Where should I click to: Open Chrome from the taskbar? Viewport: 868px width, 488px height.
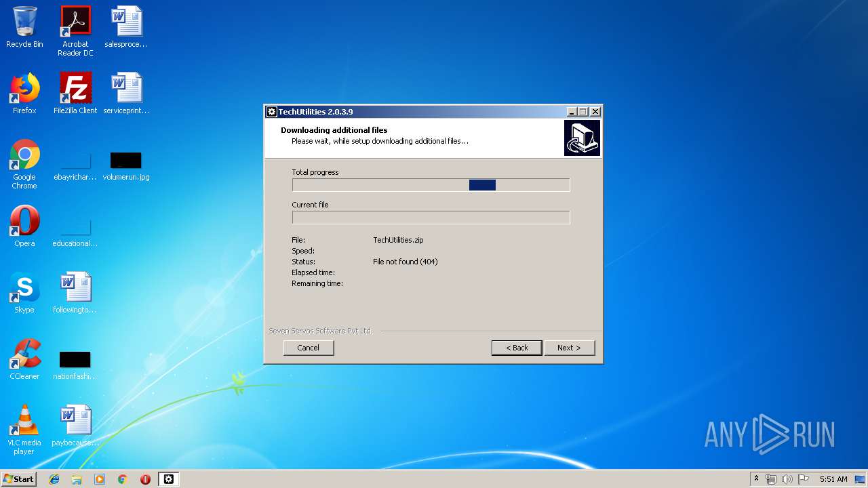pos(123,479)
